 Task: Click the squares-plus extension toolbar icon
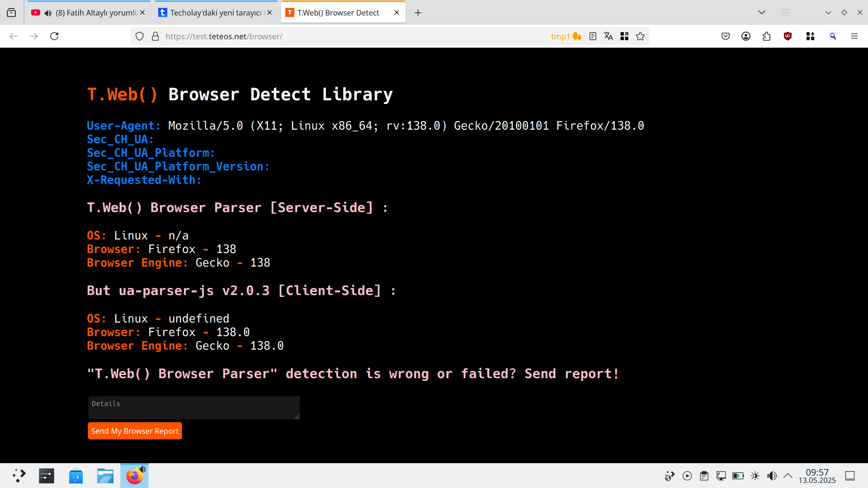click(x=810, y=36)
